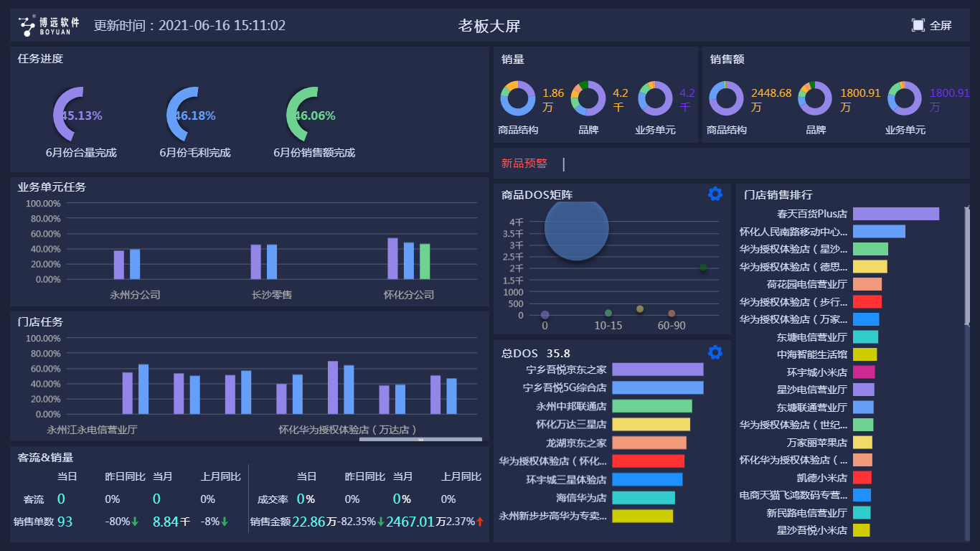
Task: Click the 春天百货Plus店 ranking bar
Action: (x=896, y=214)
